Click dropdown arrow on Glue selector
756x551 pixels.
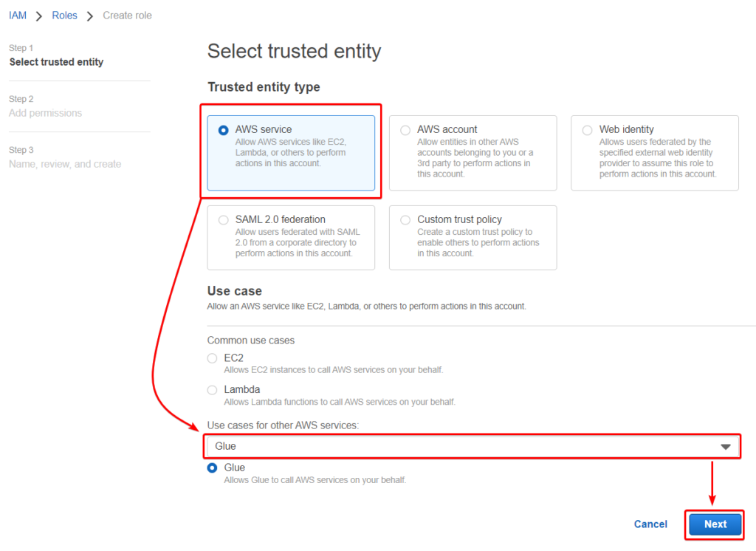click(726, 447)
